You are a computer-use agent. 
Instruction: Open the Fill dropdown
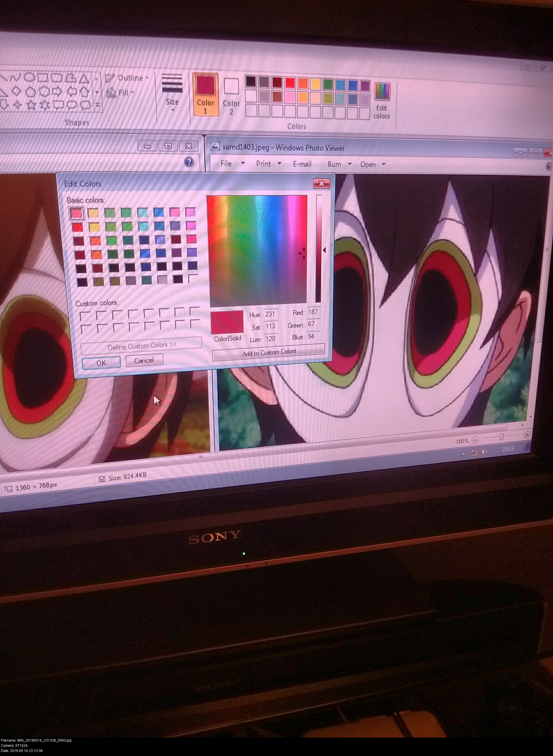point(120,92)
